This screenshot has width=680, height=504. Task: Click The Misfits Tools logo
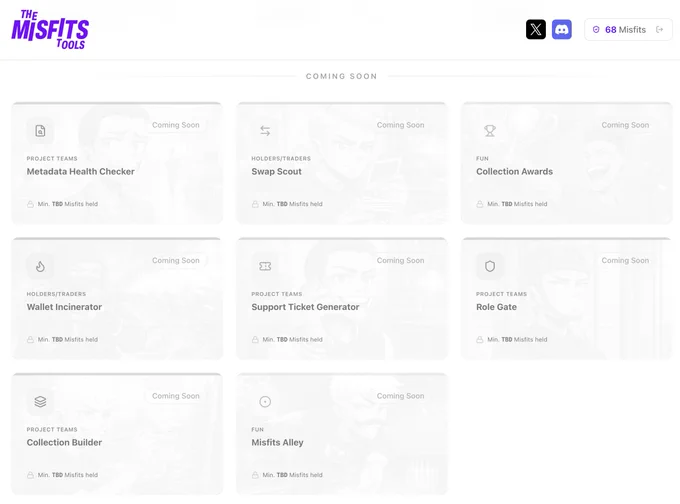[50, 29]
